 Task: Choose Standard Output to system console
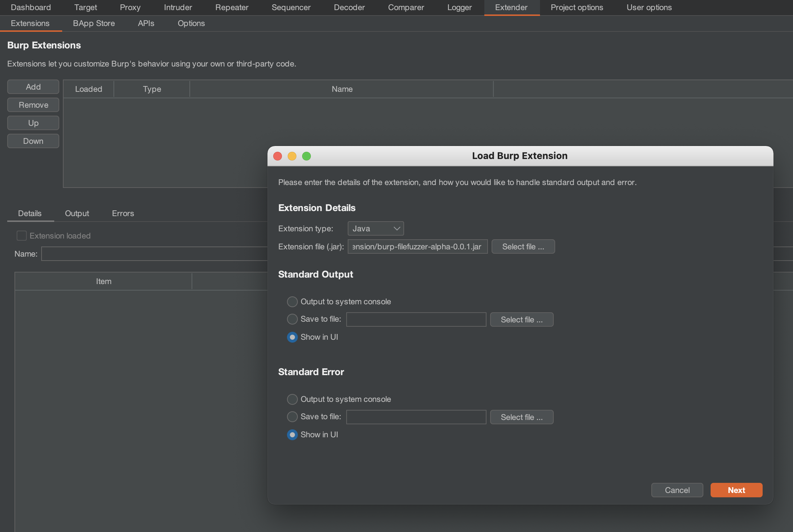tap(292, 301)
